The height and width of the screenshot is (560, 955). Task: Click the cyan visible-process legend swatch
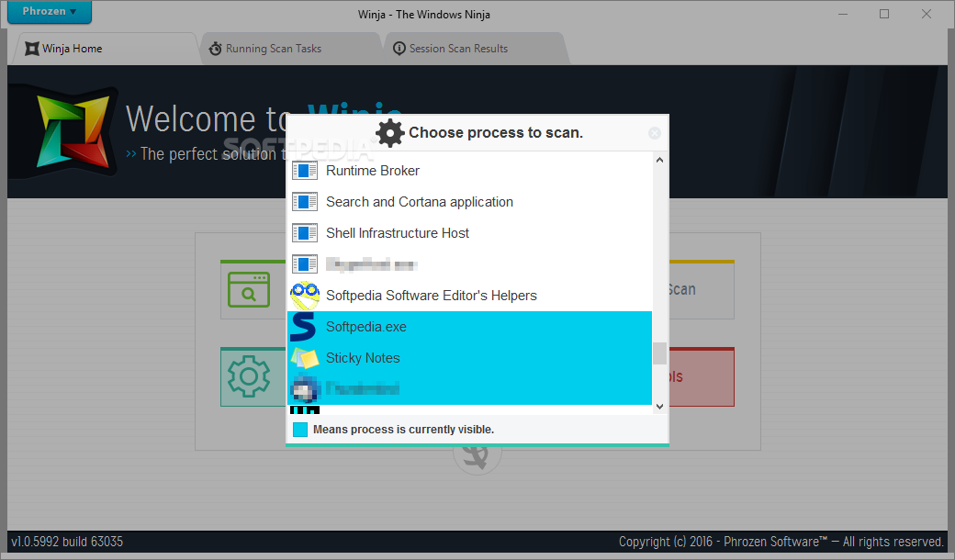point(299,430)
